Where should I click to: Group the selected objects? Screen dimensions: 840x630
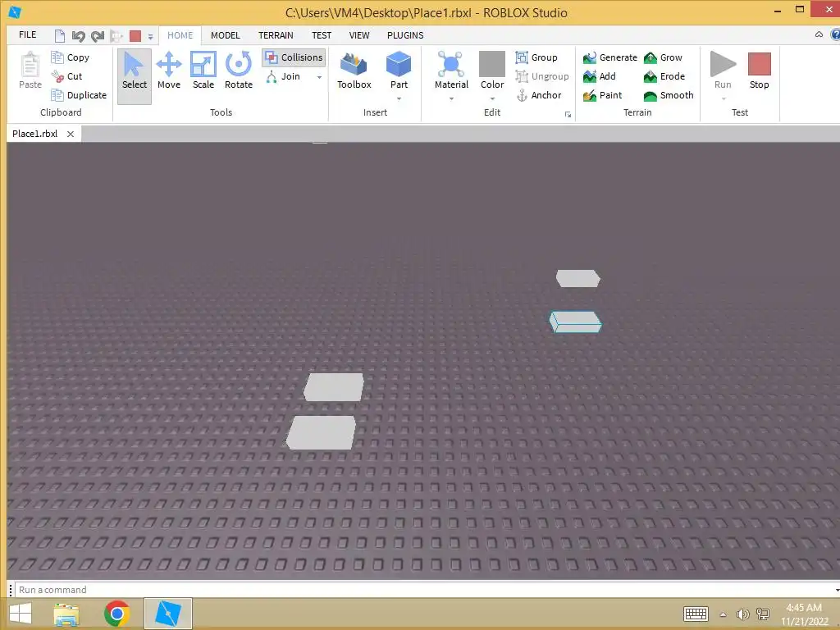click(x=536, y=57)
